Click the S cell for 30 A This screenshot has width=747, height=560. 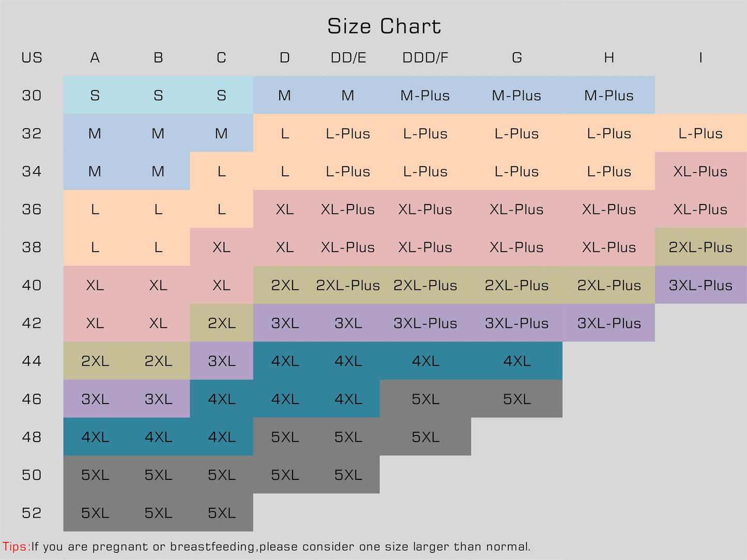(95, 96)
